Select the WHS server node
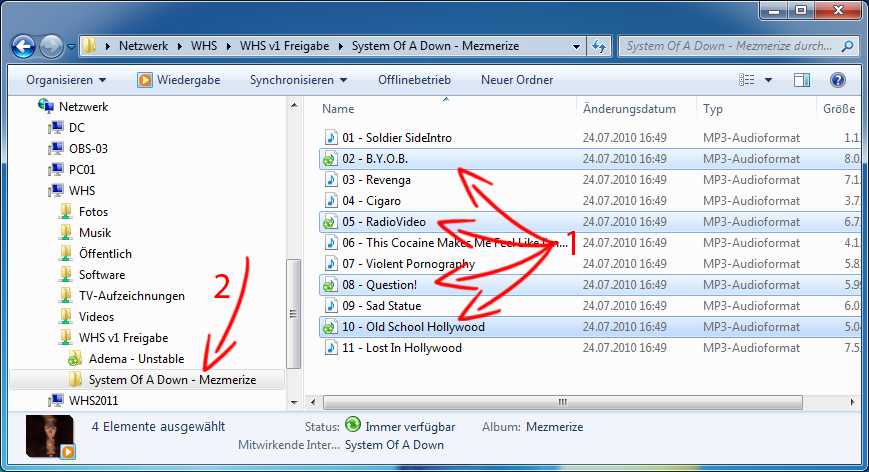Screen dimensions: 869x472 (81, 191)
